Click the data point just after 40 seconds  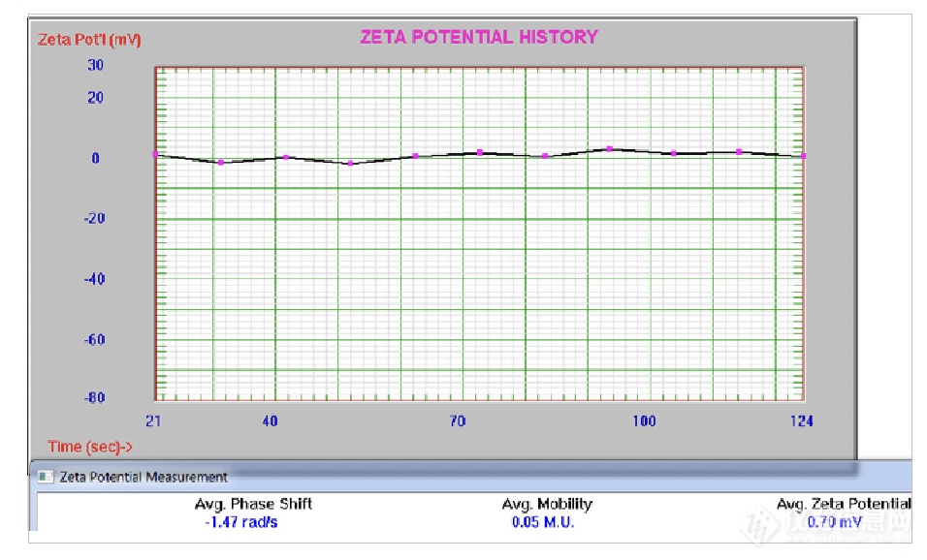click(x=285, y=157)
